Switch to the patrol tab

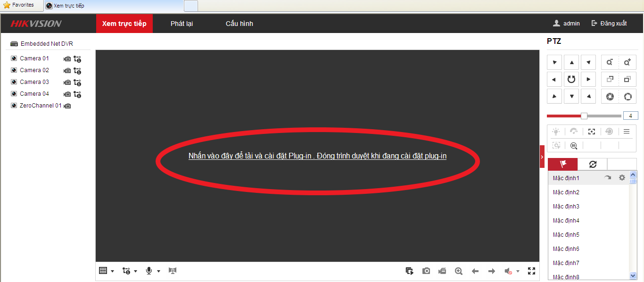pos(593,164)
